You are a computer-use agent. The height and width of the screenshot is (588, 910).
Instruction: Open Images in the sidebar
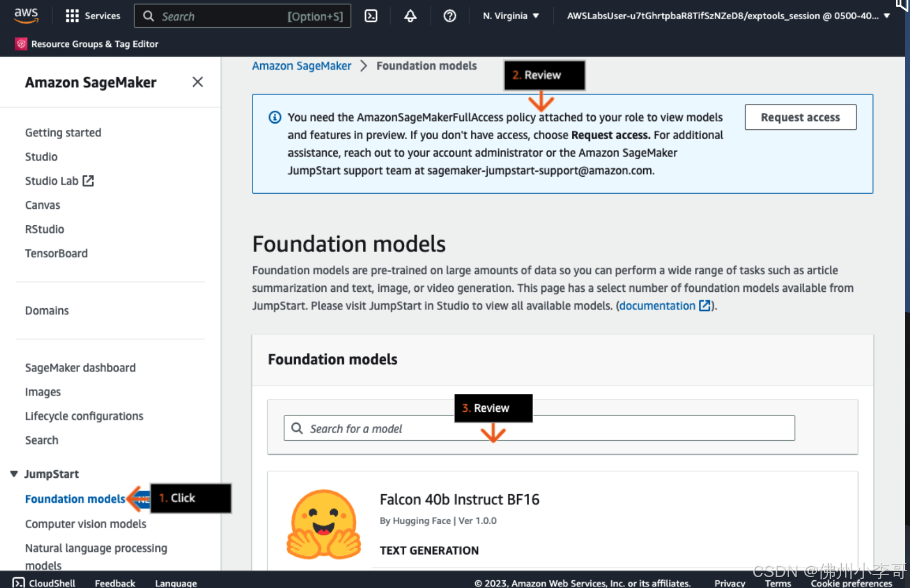coord(43,392)
